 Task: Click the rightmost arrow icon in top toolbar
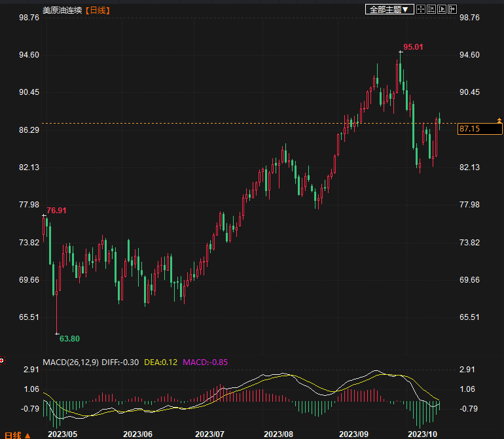[451, 9]
